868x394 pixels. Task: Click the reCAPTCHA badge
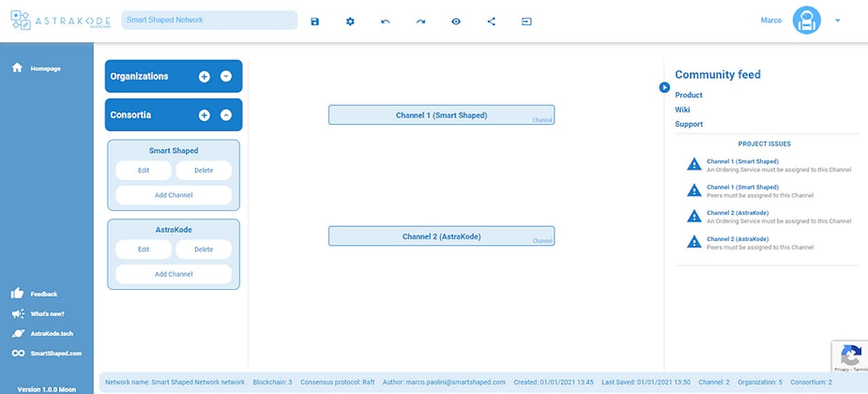[850, 358]
